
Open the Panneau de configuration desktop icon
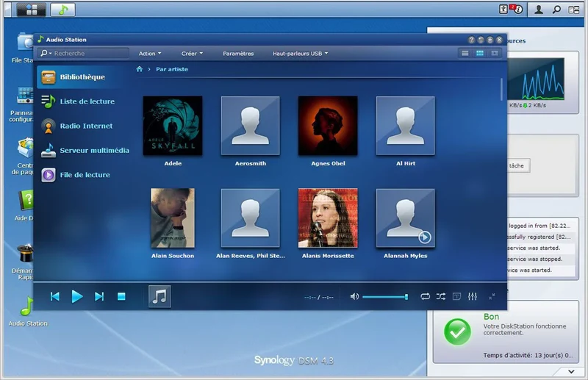tap(21, 104)
